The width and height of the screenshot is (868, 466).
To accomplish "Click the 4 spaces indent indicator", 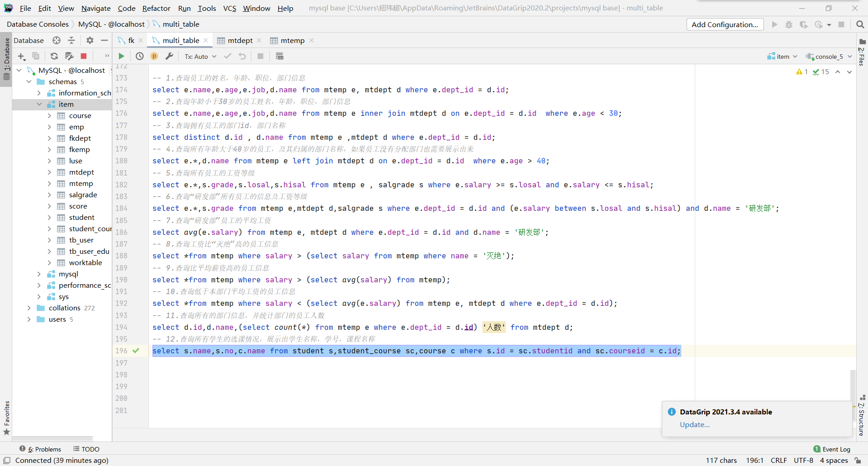I will [x=834, y=460].
